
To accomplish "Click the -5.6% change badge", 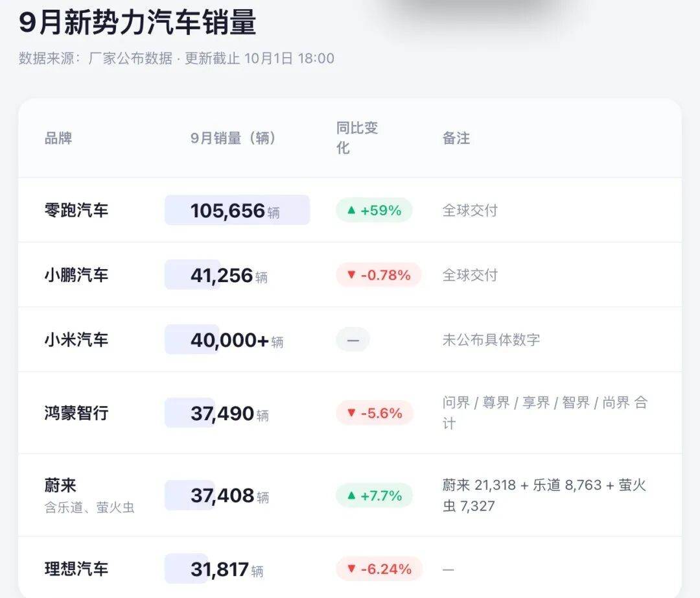I will coord(375,413).
